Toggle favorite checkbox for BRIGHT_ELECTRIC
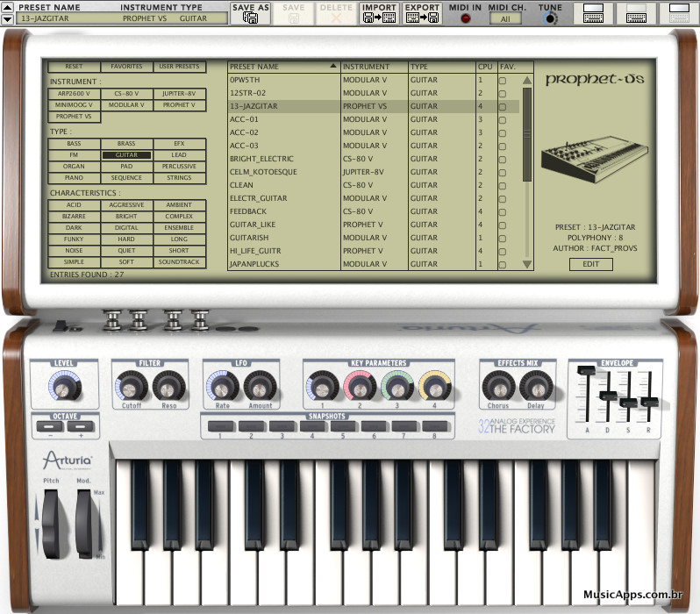The height and width of the screenshot is (614, 700). pos(503,160)
